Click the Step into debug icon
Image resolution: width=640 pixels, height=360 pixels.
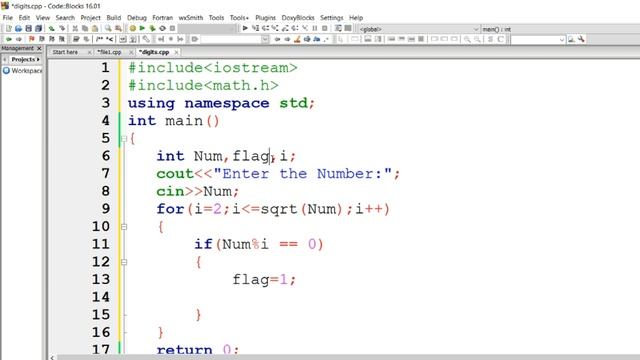[275, 28]
